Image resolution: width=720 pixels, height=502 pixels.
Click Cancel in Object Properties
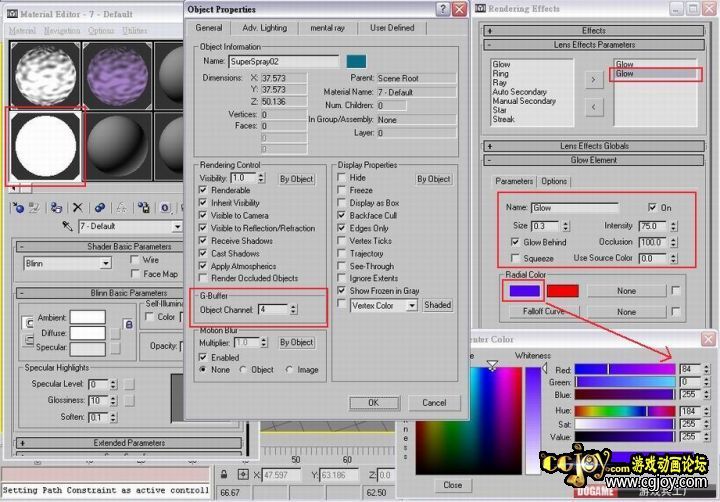(x=434, y=403)
